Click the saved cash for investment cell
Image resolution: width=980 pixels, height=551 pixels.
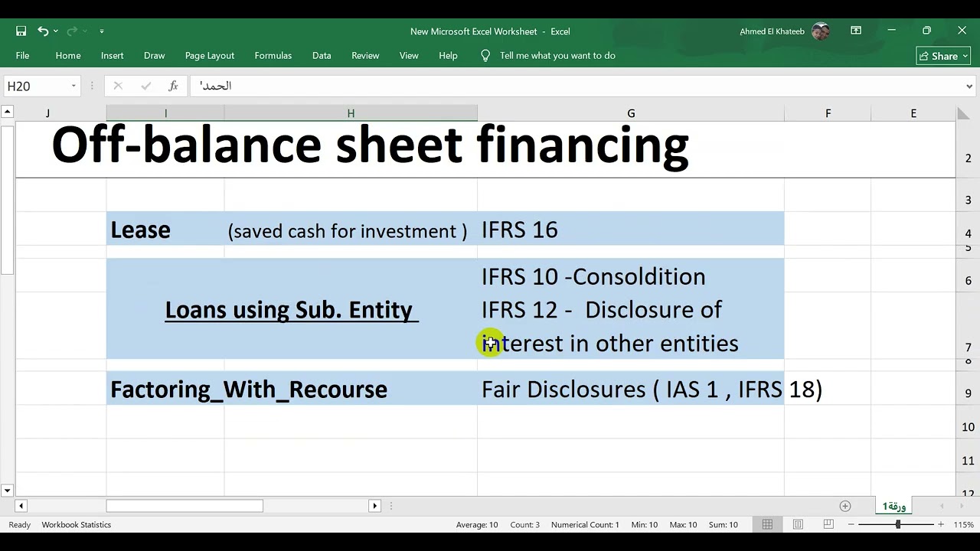click(351, 229)
